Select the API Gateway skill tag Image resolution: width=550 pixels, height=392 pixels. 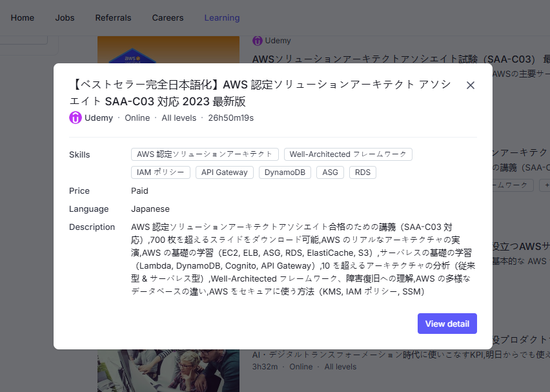tap(225, 172)
